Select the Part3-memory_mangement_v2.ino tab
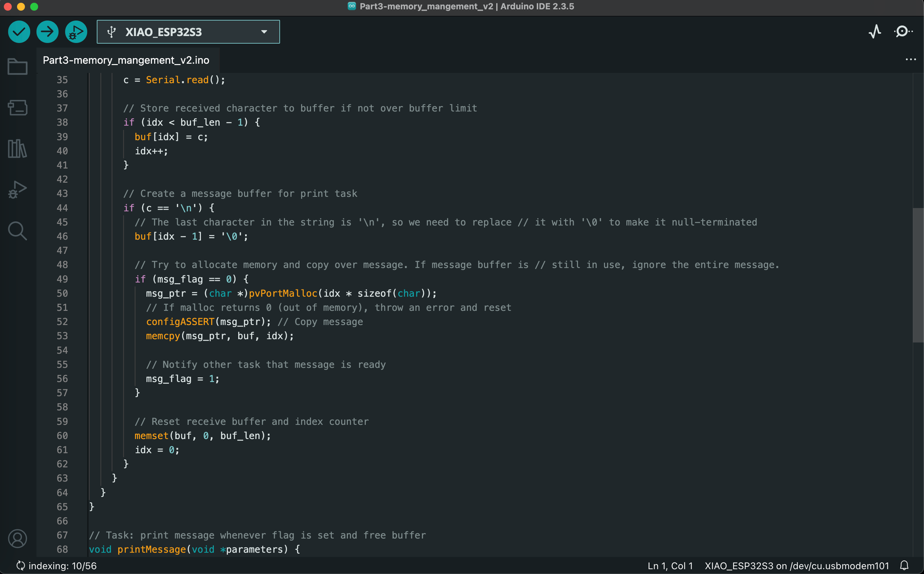This screenshot has height=574, width=924. (x=126, y=60)
